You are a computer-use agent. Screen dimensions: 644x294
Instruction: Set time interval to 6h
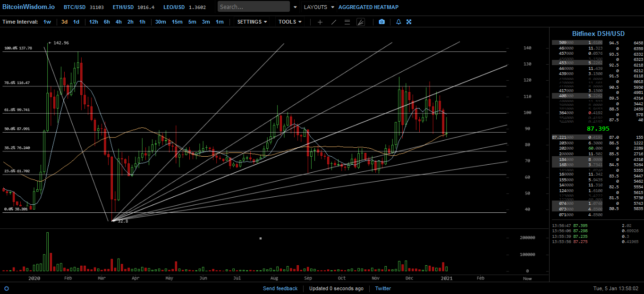click(107, 22)
